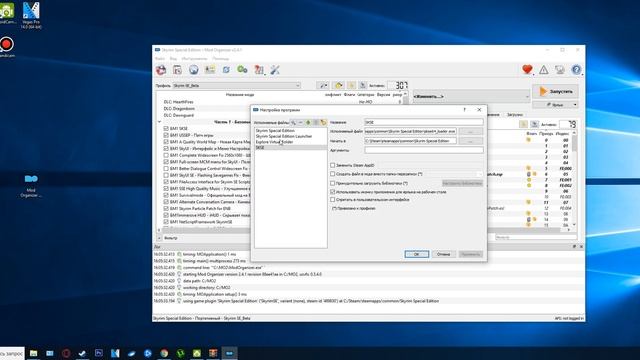Click the green Move up arrow in dialog
This screenshot has width=640, height=360.
coord(308,122)
